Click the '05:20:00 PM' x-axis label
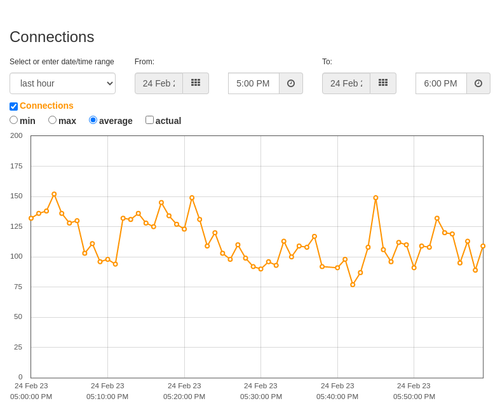Viewport: 500px width, 403px height. (x=184, y=397)
